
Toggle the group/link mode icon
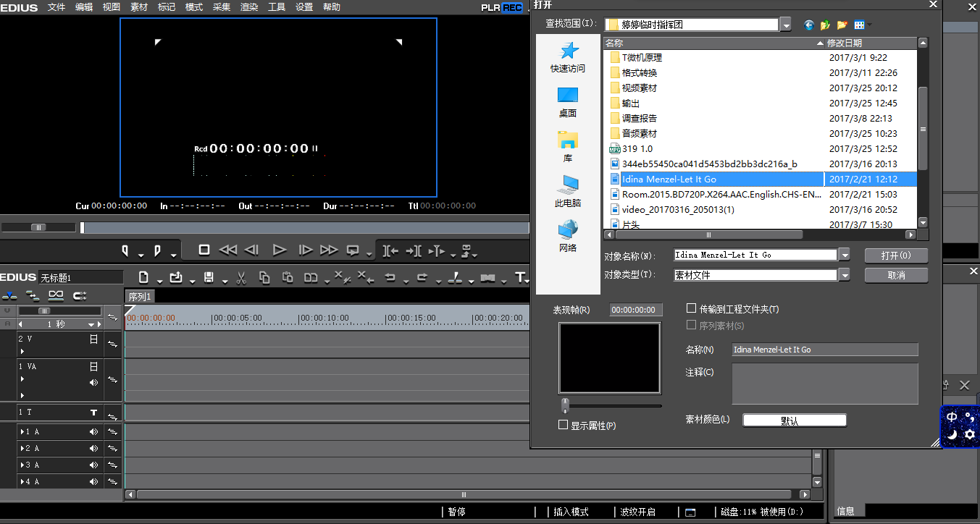(x=56, y=296)
